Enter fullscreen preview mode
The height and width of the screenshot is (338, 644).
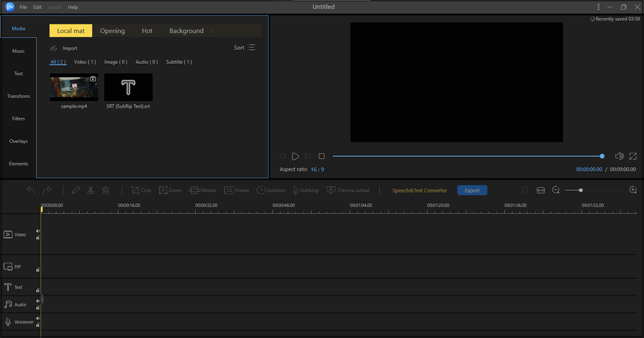(633, 156)
